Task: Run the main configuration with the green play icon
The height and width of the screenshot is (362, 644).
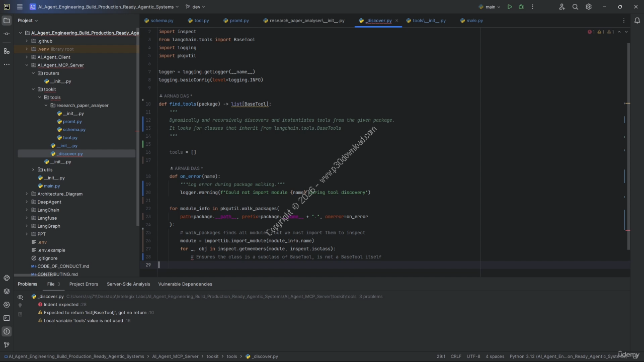Action: 510,7
